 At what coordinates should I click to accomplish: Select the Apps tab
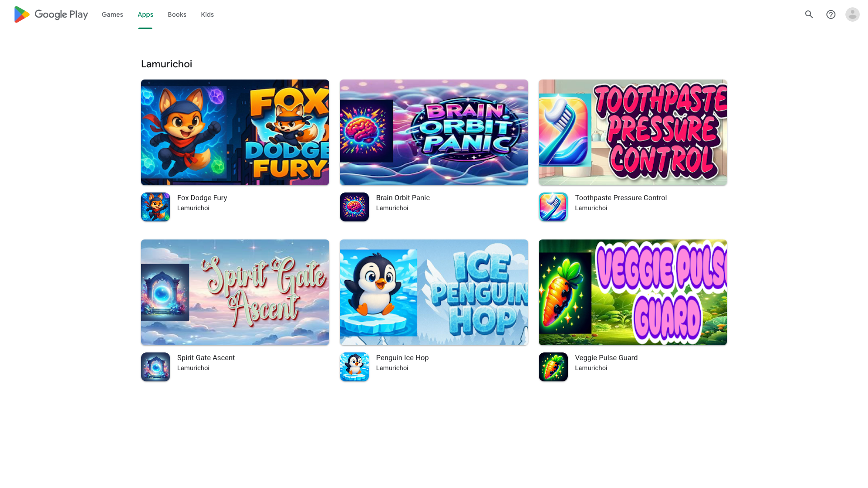(x=146, y=14)
